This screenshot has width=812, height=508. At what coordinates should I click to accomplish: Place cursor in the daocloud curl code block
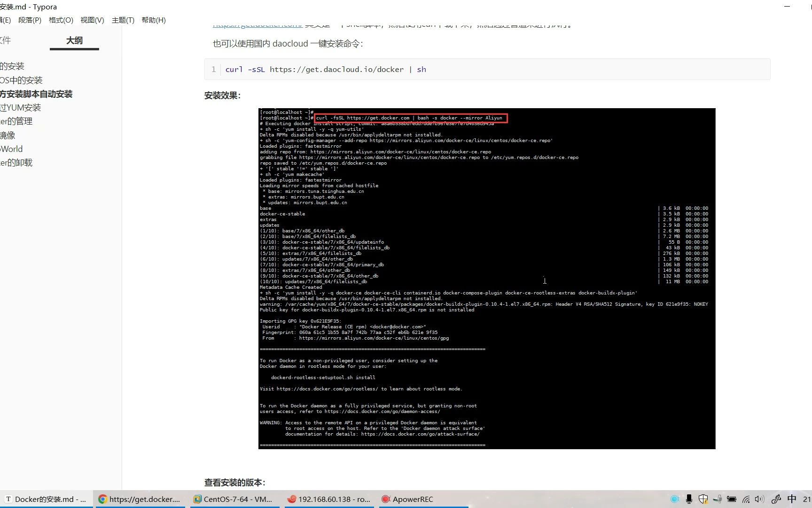tap(487, 70)
